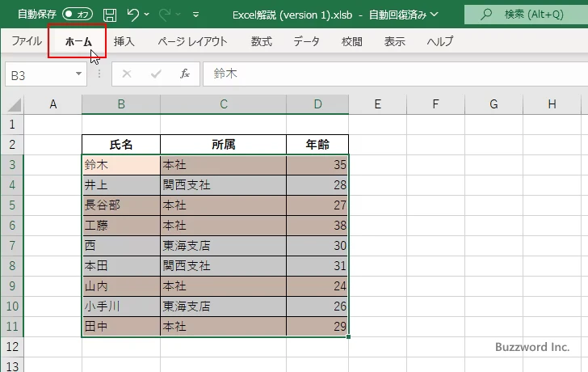Viewport: 588px width, 372px height.
Task: Click the age cell showing 35
Action: [x=317, y=165]
